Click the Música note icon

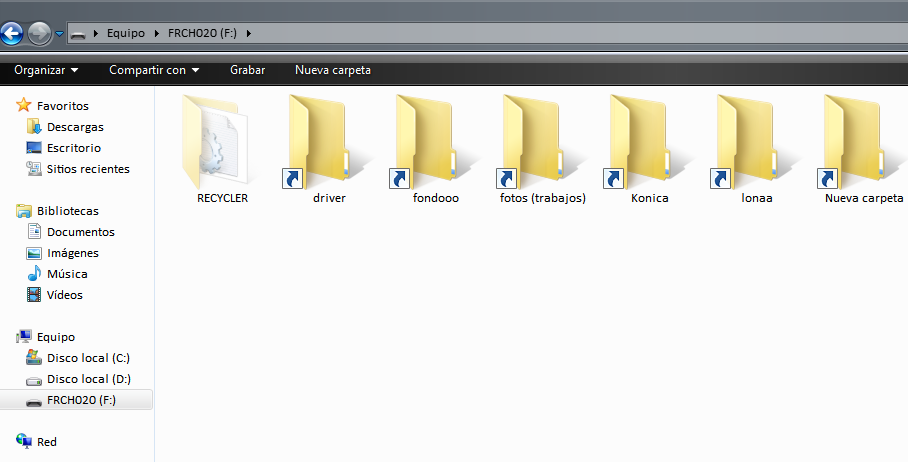(x=34, y=273)
